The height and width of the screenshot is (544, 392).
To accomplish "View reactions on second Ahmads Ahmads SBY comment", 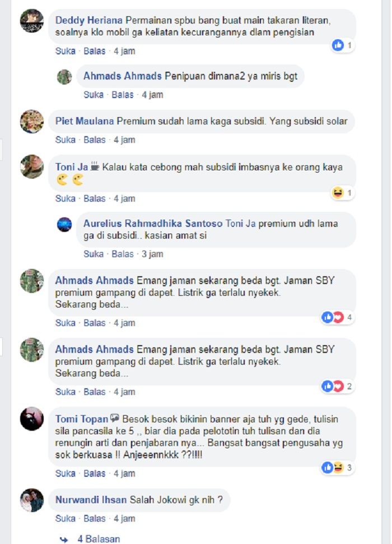I will click(337, 386).
